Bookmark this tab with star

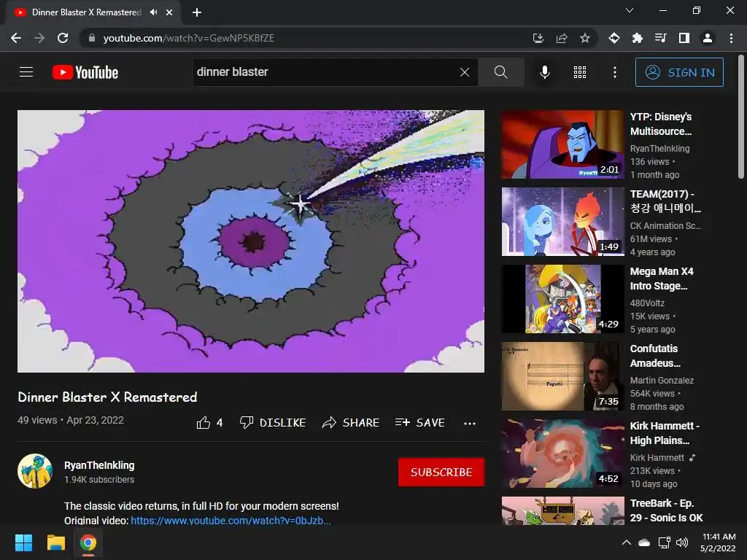(x=585, y=38)
